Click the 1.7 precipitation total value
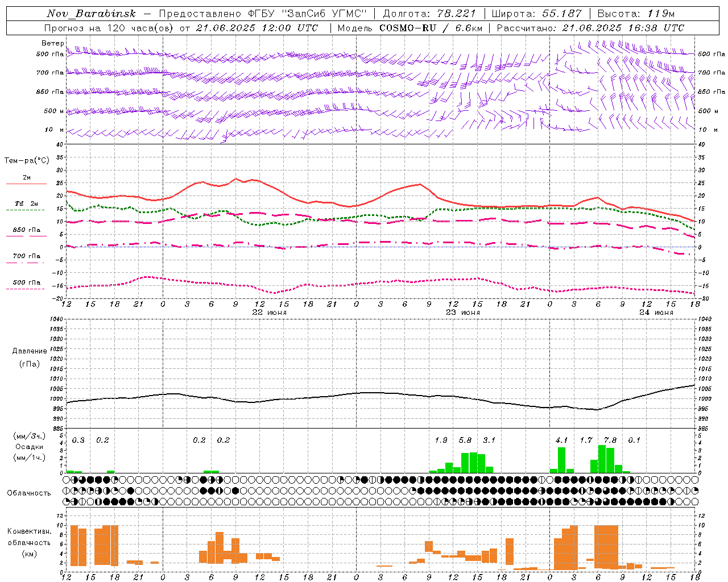This screenshot has height=582, width=728. (586, 440)
